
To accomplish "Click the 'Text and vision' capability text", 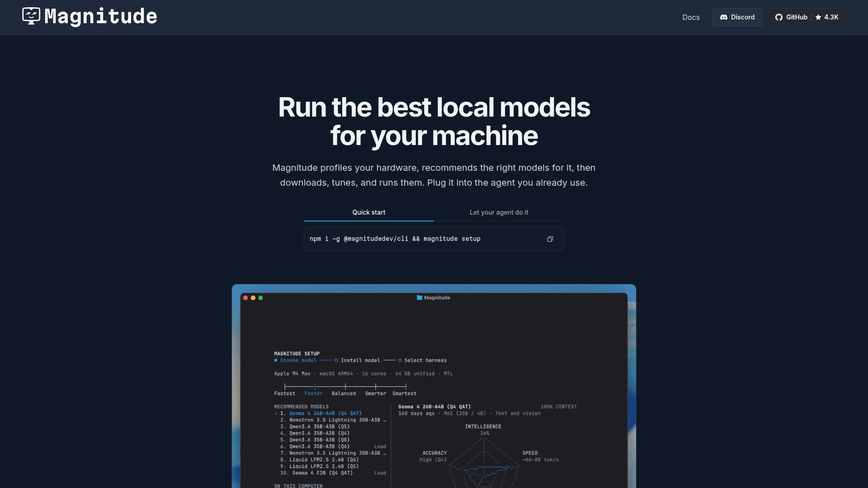I will point(518,413).
